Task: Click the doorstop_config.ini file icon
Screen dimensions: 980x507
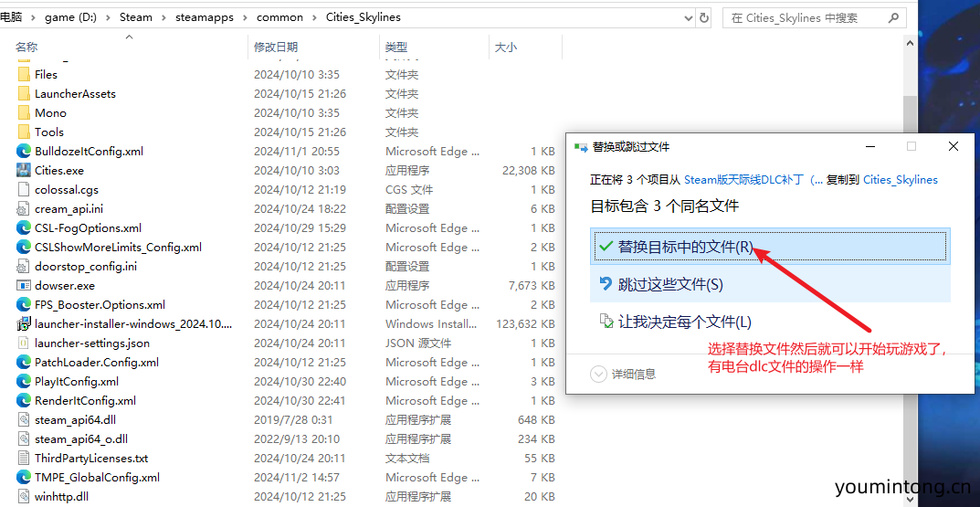Action: click(x=24, y=267)
